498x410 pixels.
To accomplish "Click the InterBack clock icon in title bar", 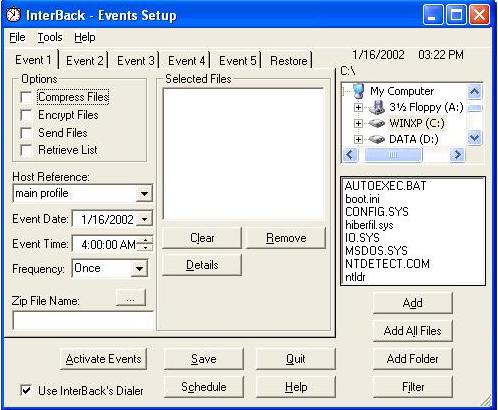I will point(13,15).
